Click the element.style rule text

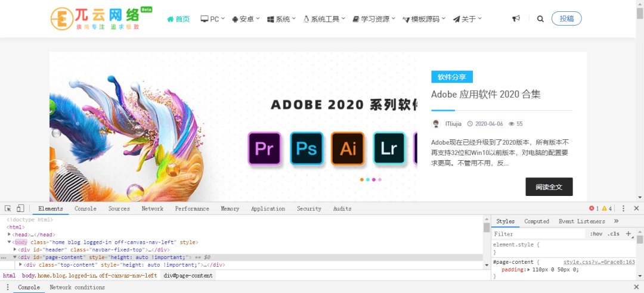pos(516,245)
